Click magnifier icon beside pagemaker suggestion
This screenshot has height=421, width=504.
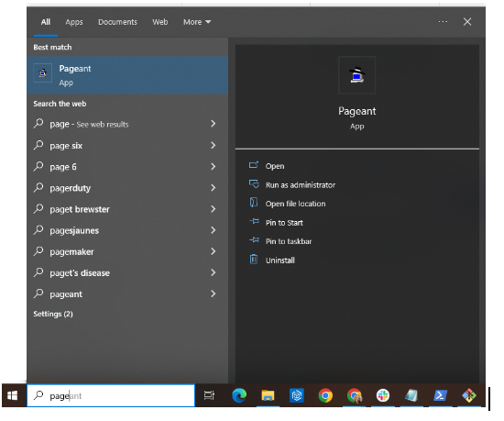point(38,251)
